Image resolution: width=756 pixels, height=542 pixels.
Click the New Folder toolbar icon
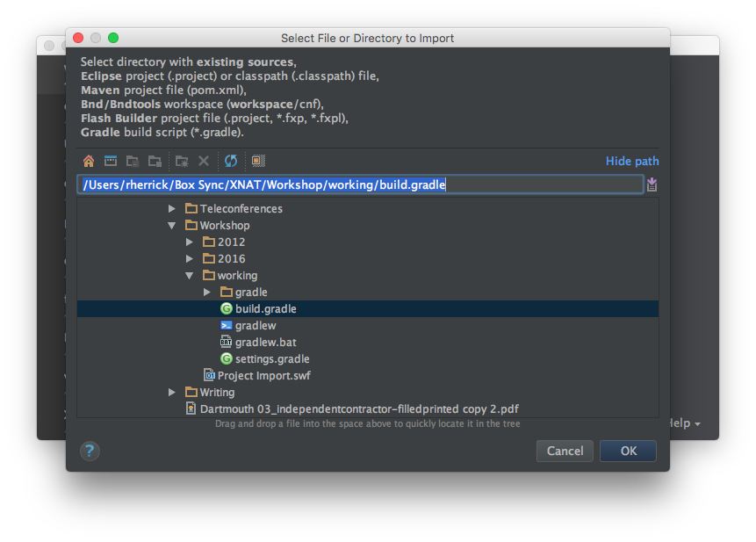pos(181,161)
